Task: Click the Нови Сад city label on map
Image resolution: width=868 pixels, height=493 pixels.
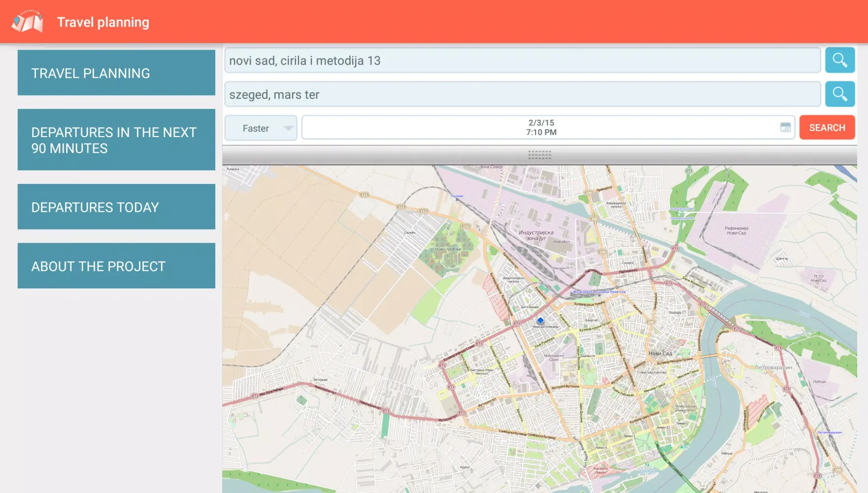Action: click(660, 353)
